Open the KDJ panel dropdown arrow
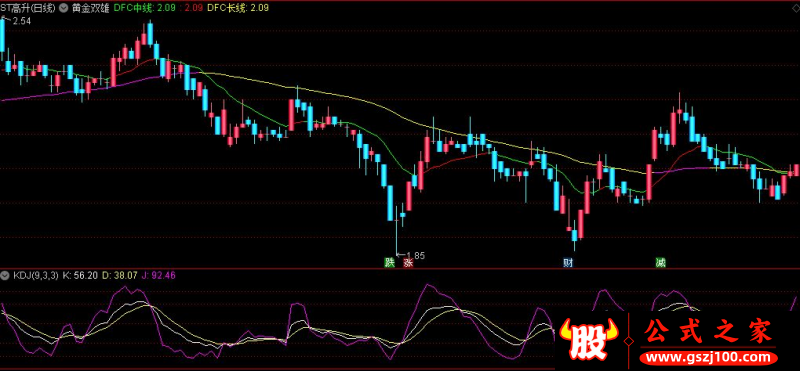This screenshot has width=800, height=371. pyautogui.click(x=5, y=276)
